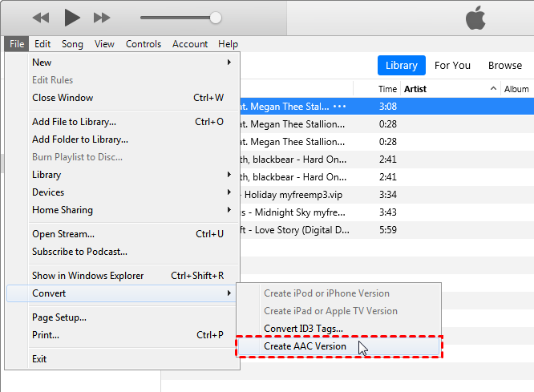Switch to the For You tab

coord(452,66)
